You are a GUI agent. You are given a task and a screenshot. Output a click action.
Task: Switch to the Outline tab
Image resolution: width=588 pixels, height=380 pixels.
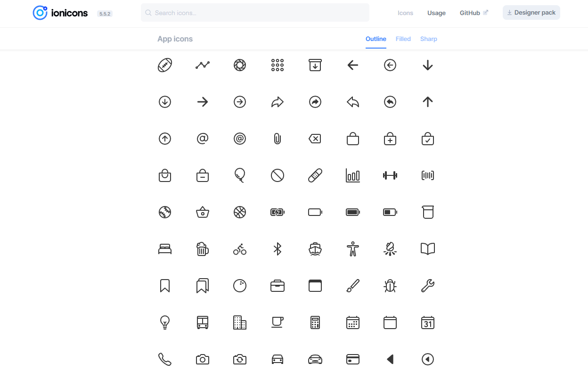(376, 39)
